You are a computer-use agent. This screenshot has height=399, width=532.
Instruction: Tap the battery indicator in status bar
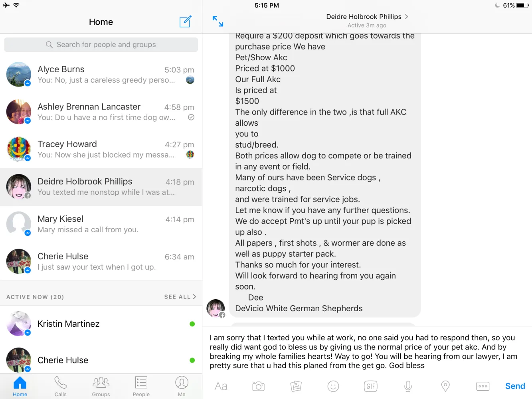(522, 5)
